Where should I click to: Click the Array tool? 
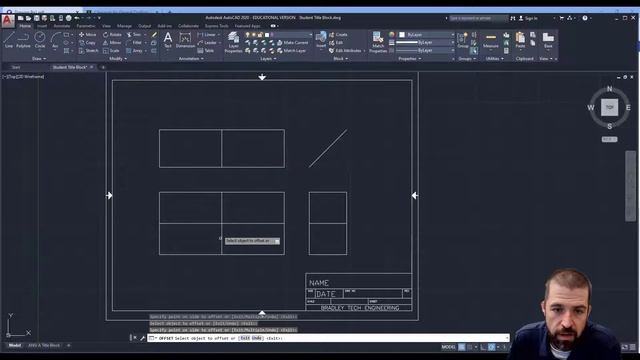[x=135, y=51]
